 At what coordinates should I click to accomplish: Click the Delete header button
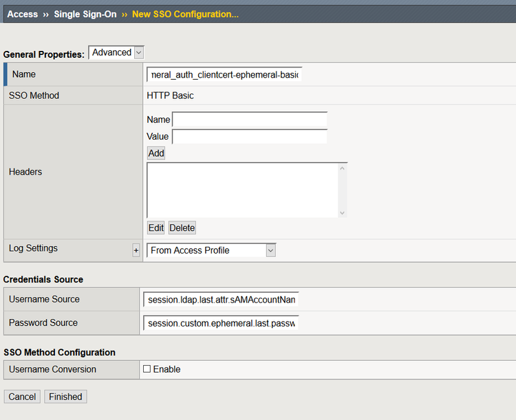click(182, 228)
